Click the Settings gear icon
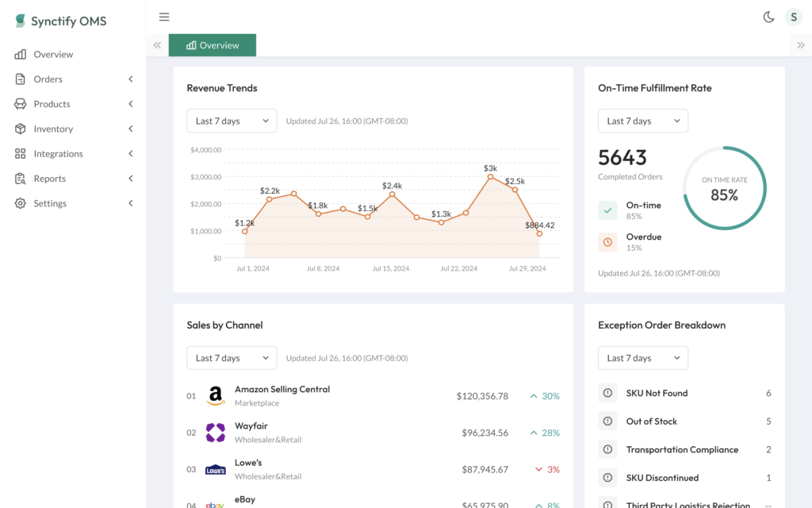812x508 pixels. click(x=20, y=203)
